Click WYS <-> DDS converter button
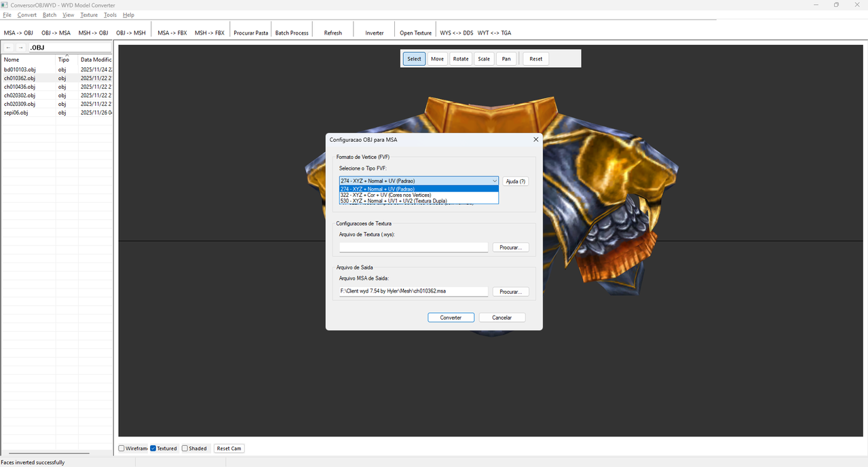868x467 pixels. point(457,33)
